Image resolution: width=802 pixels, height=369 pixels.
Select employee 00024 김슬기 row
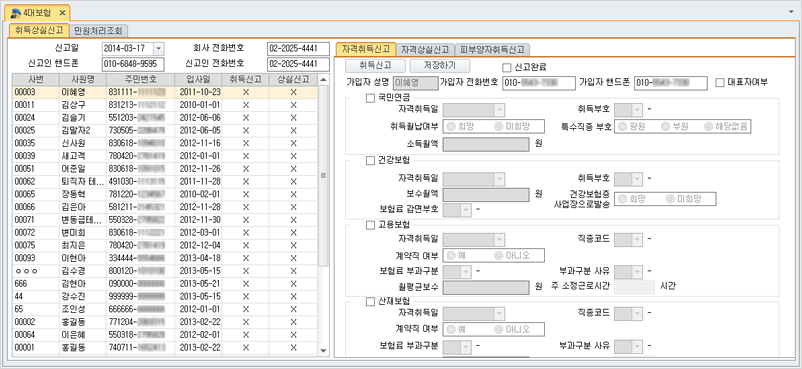click(165, 118)
